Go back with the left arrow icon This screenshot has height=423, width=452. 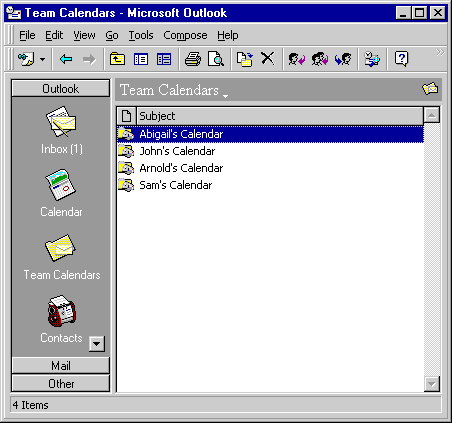66,59
